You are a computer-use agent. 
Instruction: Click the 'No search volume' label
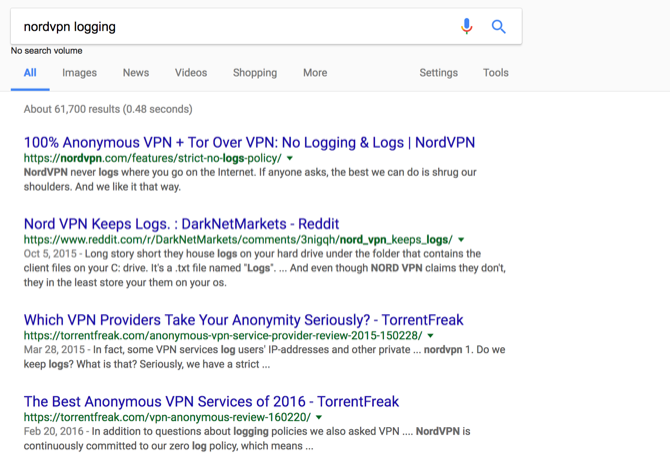click(47, 51)
